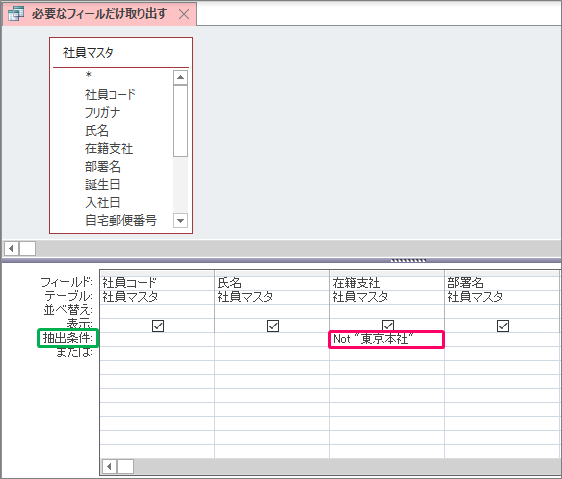Click the テーブル row label
Image resolution: width=562 pixels, height=479 pixels.
point(68,296)
